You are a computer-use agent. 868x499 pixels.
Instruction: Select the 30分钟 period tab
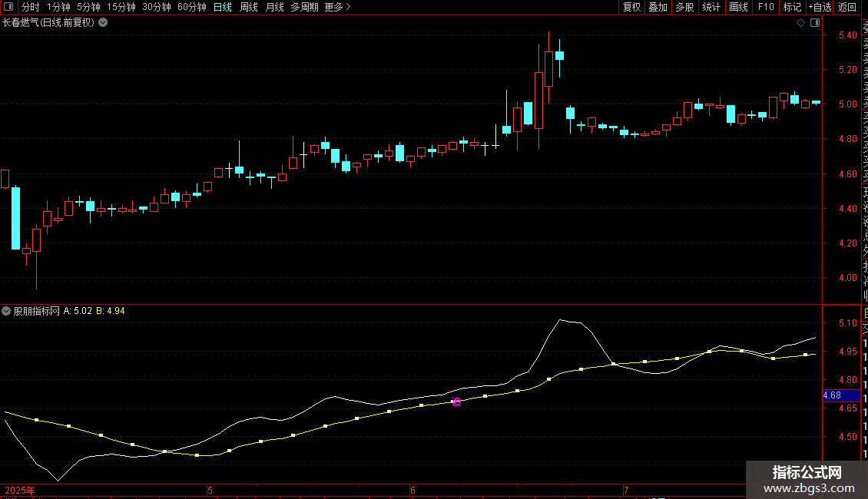pyautogui.click(x=156, y=7)
